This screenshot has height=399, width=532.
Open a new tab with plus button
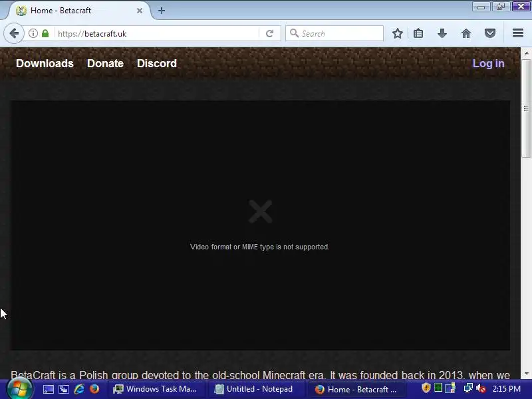pyautogui.click(x=162, y=11)
